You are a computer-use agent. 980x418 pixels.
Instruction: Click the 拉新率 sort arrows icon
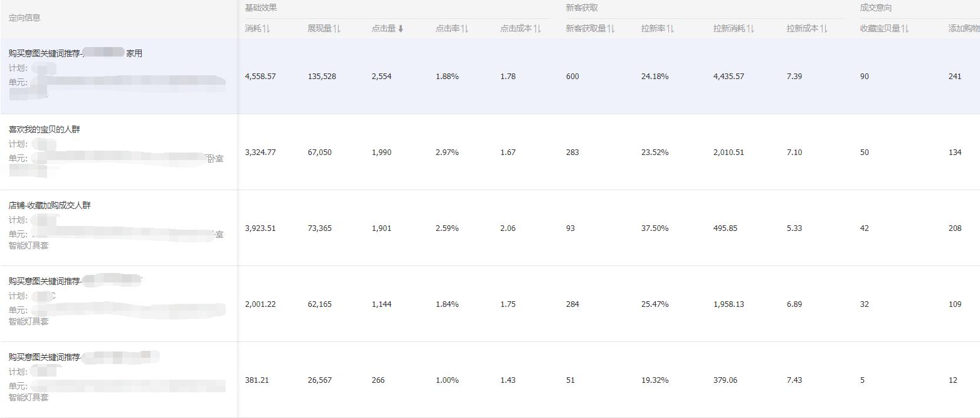click(670, 29)
